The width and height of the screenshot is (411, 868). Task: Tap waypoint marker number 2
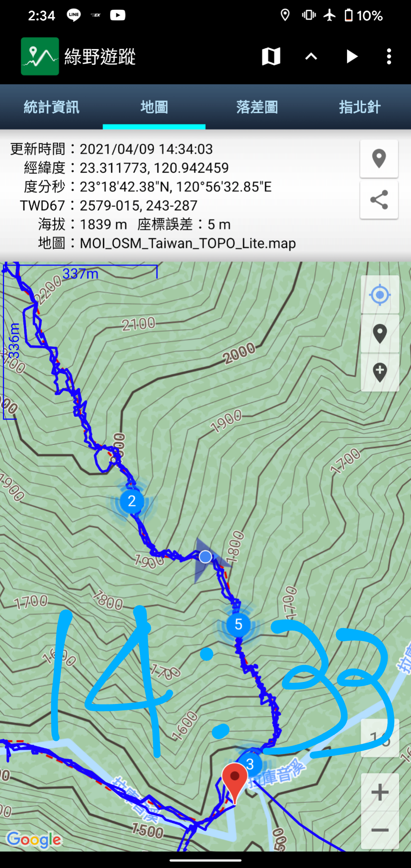(131, 501)
